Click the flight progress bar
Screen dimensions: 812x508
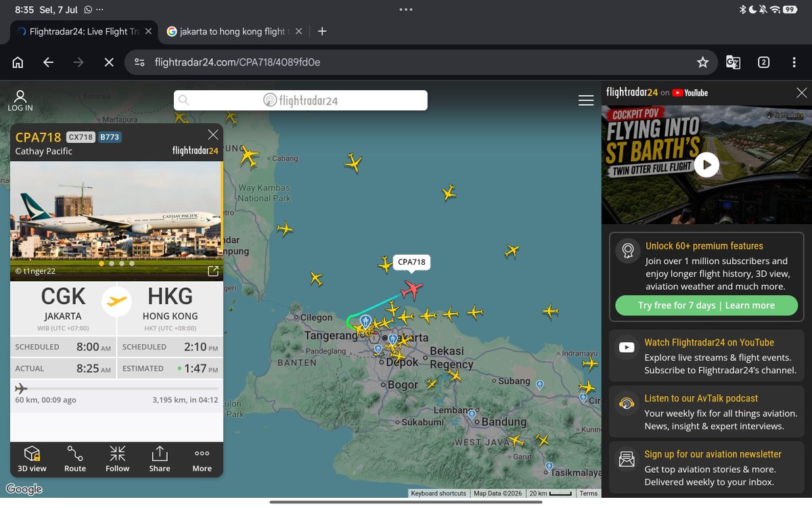pyautogui.click(x=116, y=388)
